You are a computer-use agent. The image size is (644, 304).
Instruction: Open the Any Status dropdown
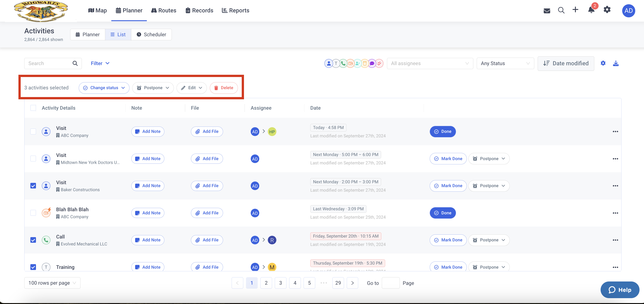tap(505, 63)
